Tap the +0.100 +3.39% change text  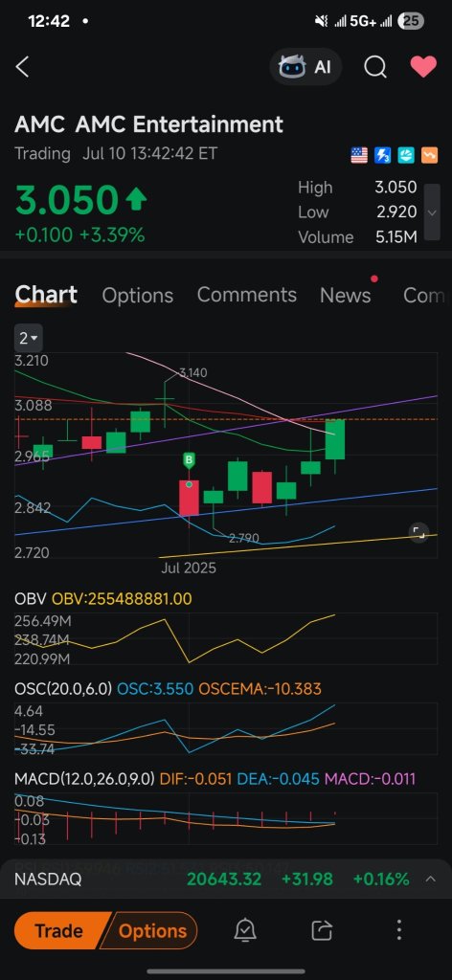pyautogui.click(x=80, y=235)
